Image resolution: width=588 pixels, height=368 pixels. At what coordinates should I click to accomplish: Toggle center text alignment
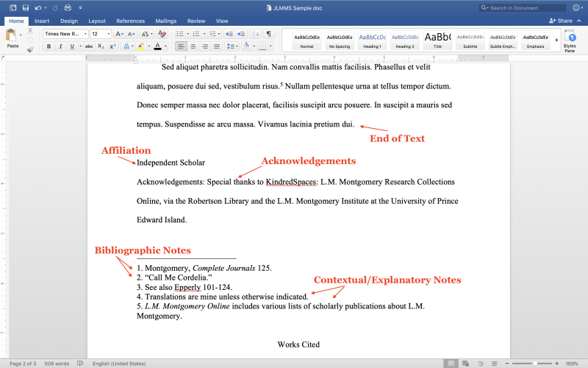point(193,46)
